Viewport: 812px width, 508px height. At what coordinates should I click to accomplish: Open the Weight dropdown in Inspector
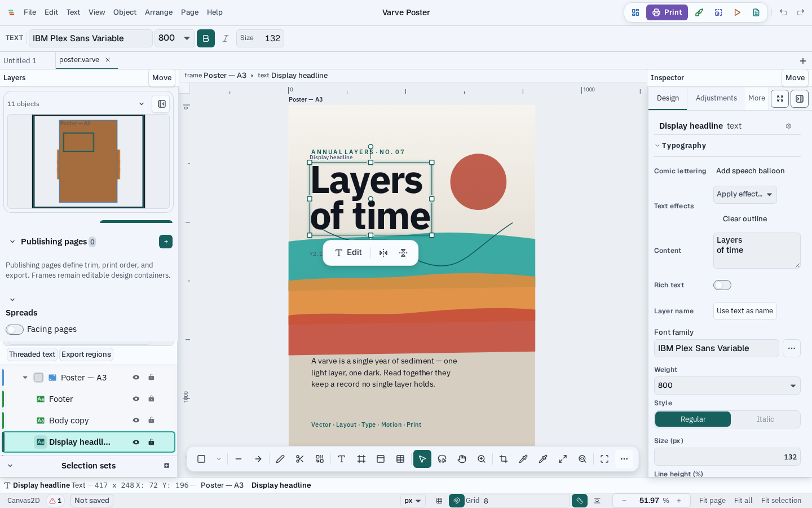coord(727,386)
